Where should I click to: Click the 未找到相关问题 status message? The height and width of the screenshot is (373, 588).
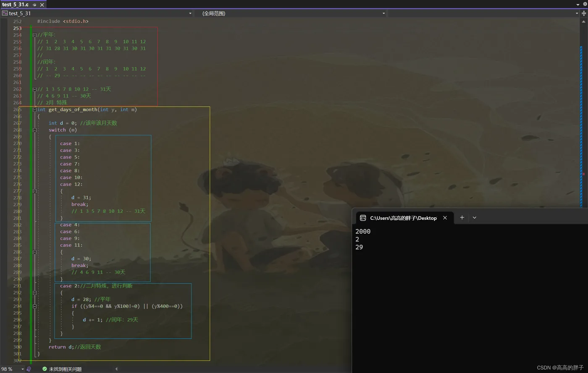click(65, 369)
